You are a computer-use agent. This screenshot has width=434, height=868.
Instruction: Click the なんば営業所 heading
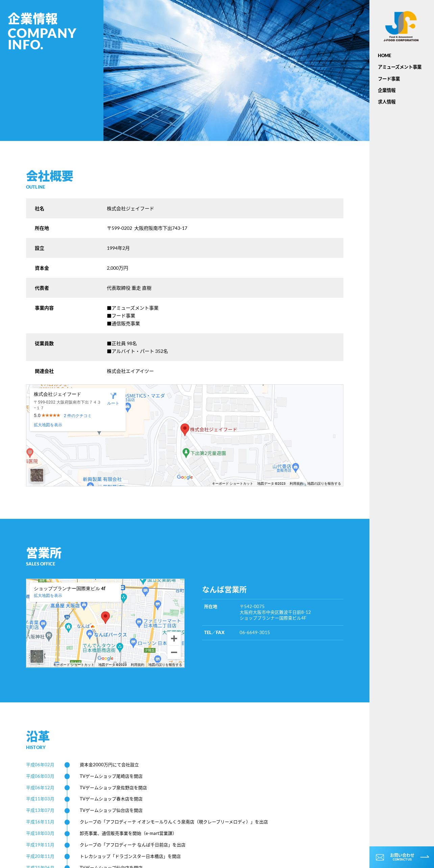coord(224,589)
